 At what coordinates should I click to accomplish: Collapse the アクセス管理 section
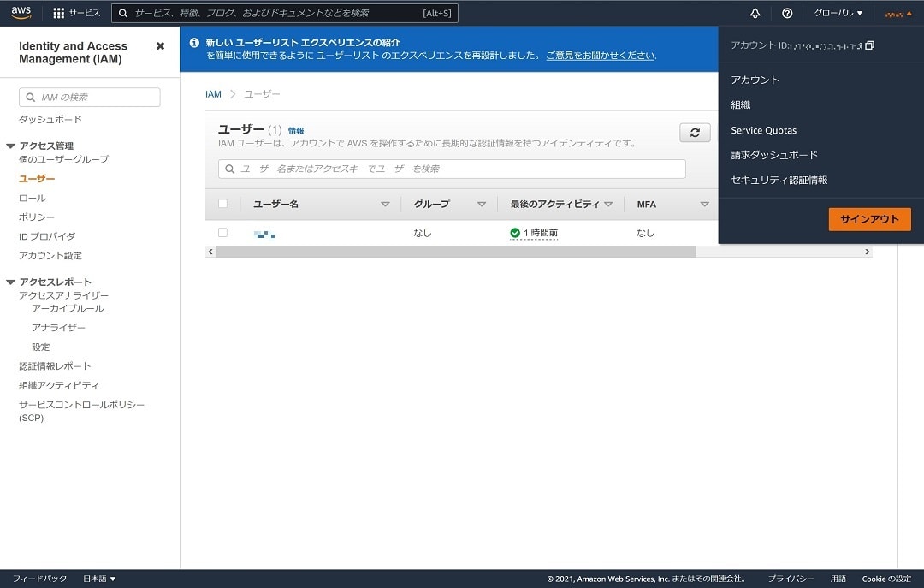coord(10,146)
